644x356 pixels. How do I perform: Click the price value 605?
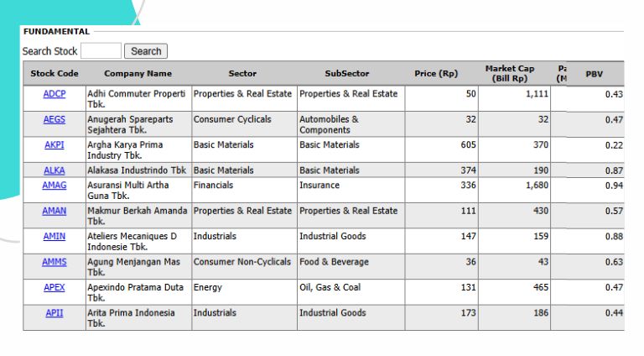[468, 144]
